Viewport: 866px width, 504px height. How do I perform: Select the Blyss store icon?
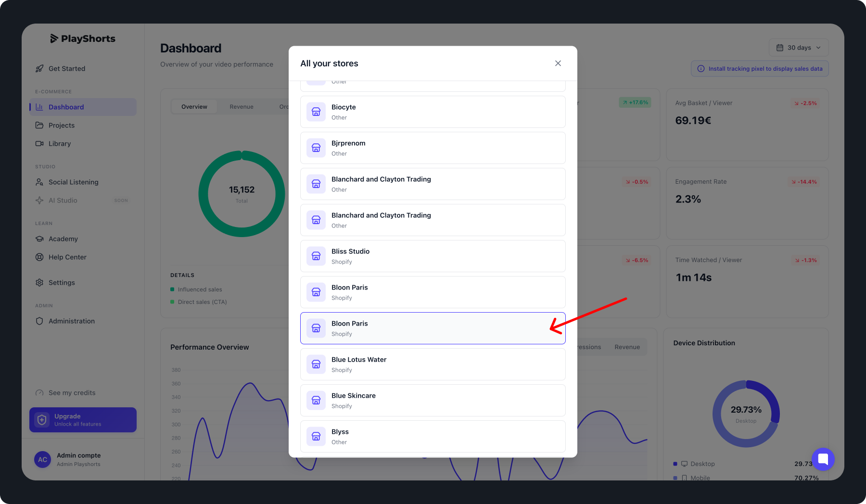(316, 436)
